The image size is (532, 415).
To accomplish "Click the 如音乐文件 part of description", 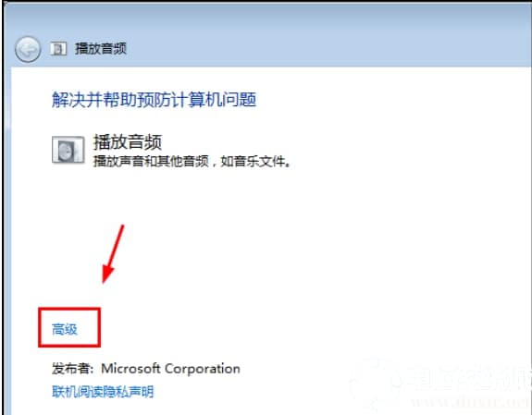I will pyautogui.click(x=256, y=161).
